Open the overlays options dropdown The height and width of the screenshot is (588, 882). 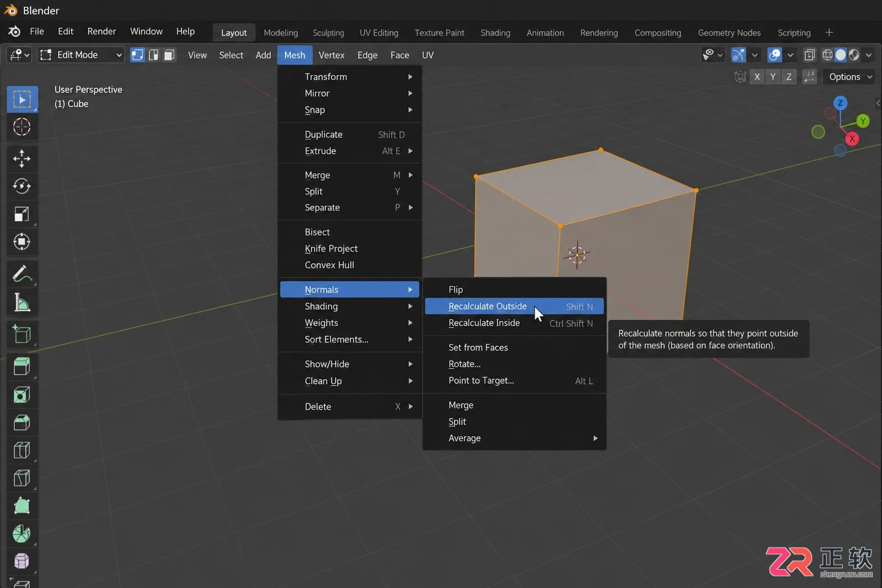pos(791,55)
